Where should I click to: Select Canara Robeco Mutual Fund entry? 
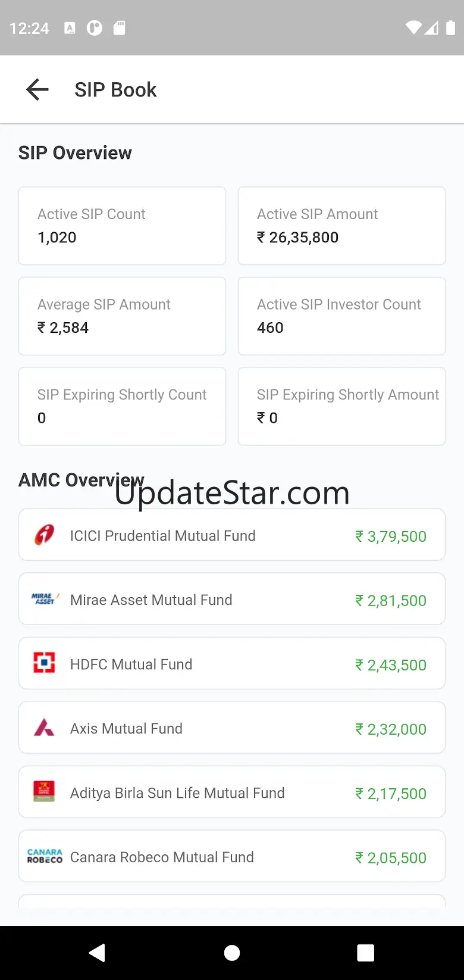pyautogui.click(x=232, y=856)
